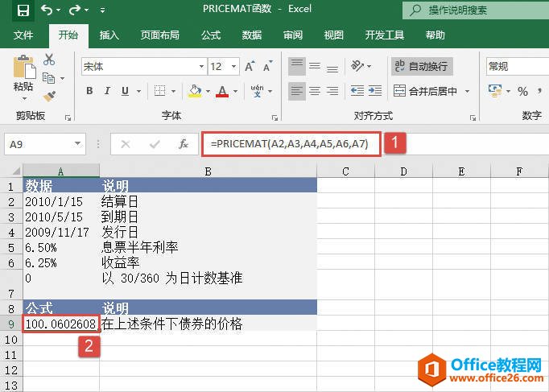This screenshot has width=549, height=392.
Task: Click the fx Insert Function button
Action: tap(184, 144)
